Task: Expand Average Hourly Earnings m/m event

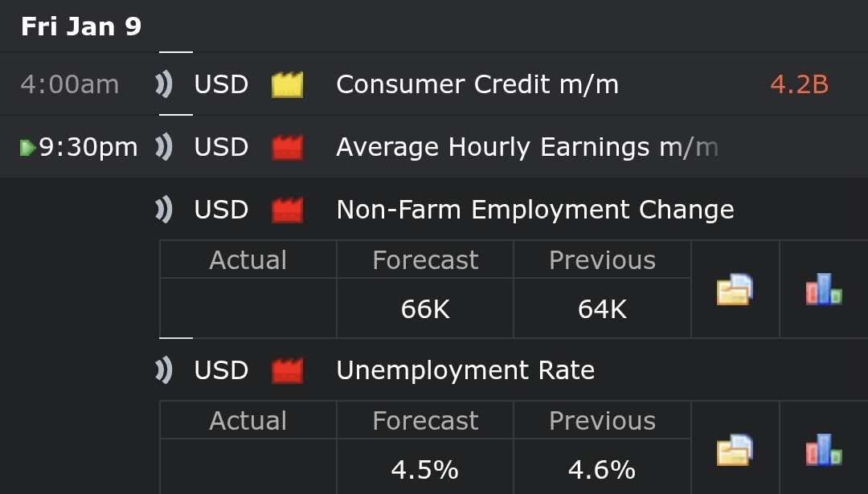Action: pyautogui.click(x=526, y=147)
